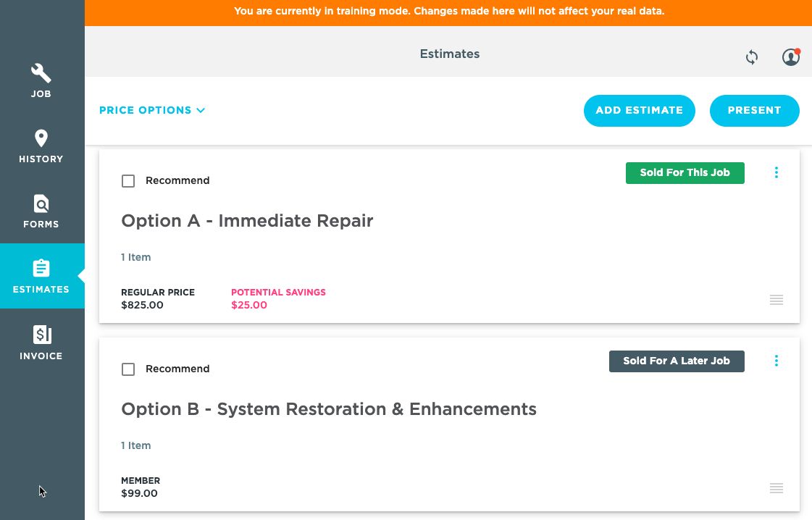Click the drag handle on Option A card
The height and width of the screenshot is (520, 812).
coord(777,300)
